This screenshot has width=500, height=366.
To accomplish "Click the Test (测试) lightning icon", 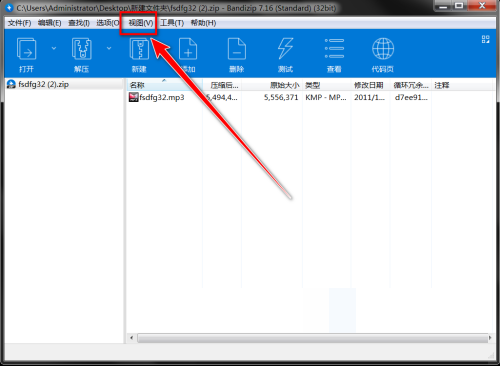I will [x=285, y=49].
